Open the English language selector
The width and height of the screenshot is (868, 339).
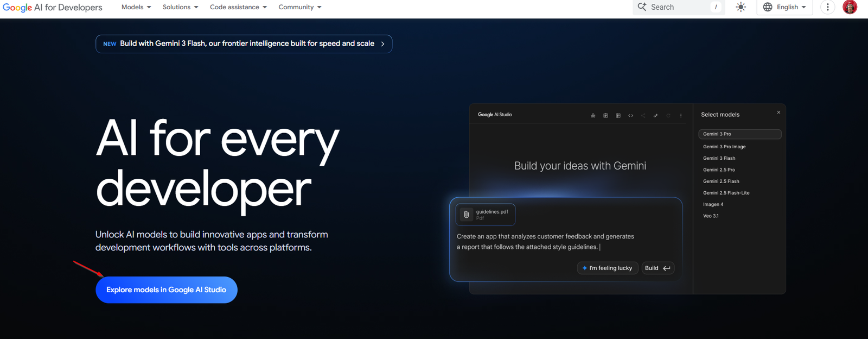point(784,7)
